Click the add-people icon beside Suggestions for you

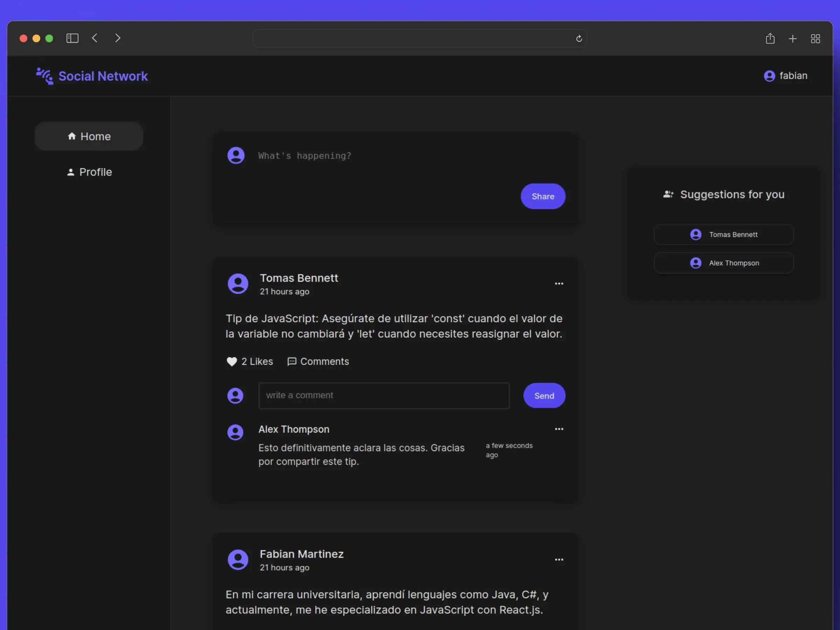(668, 195)
